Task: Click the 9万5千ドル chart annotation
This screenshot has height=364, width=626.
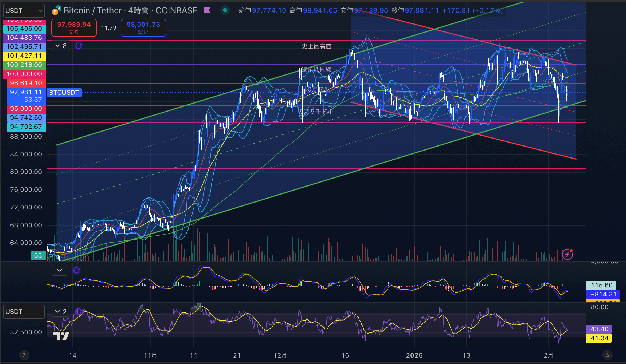Action: pos(316,112)
